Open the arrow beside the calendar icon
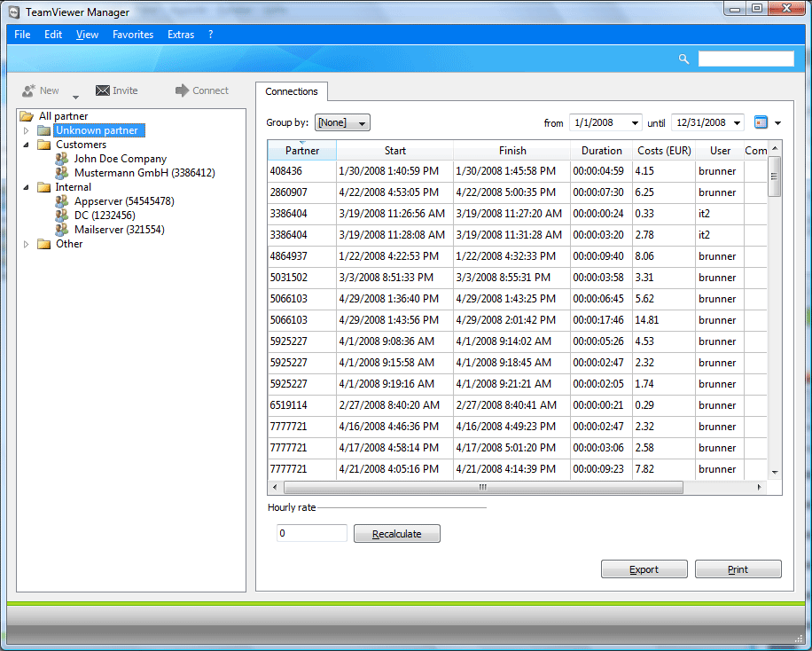Viewport: 812px width, 651px height. [x=777, y=123]
